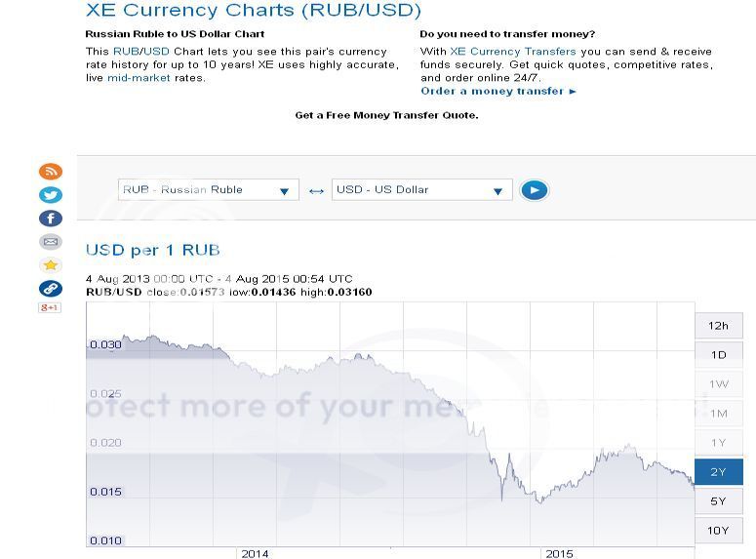Email this chart via envelope icon

pyautogui.click(x=50, y=242)
